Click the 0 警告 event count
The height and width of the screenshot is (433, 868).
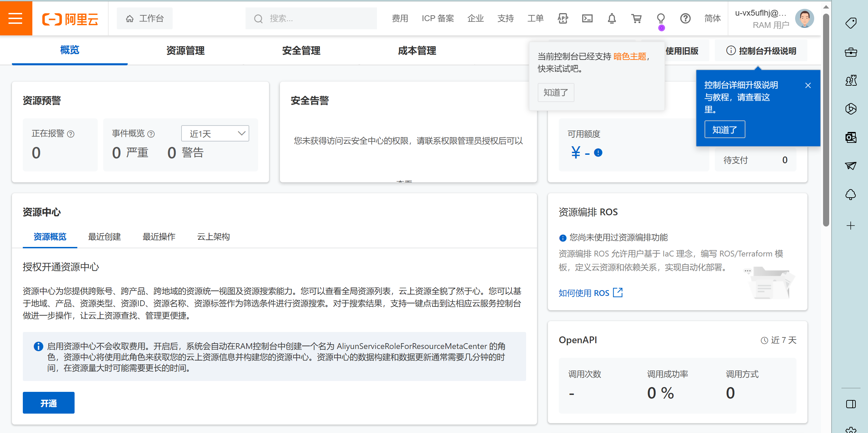click(185, 152)
